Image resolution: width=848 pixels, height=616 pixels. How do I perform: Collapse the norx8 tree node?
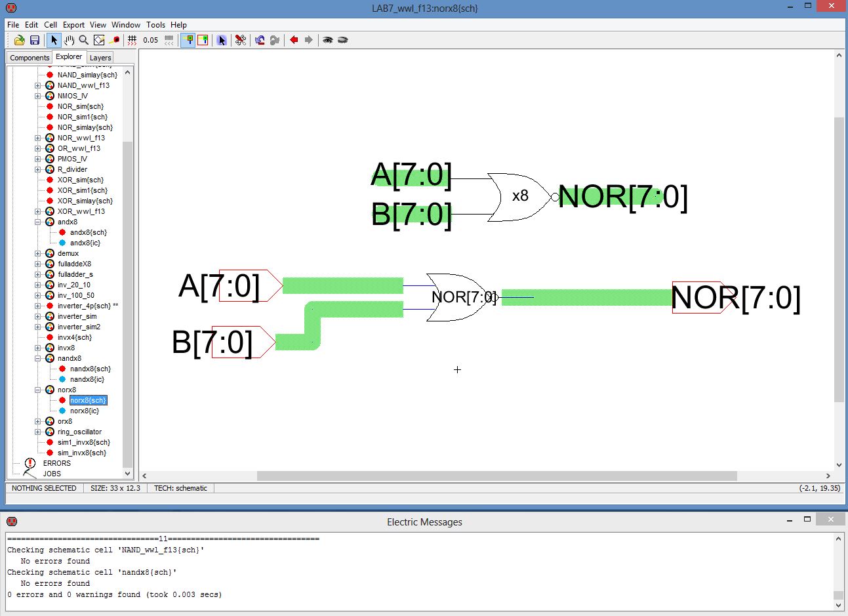(x=38, y=390)
